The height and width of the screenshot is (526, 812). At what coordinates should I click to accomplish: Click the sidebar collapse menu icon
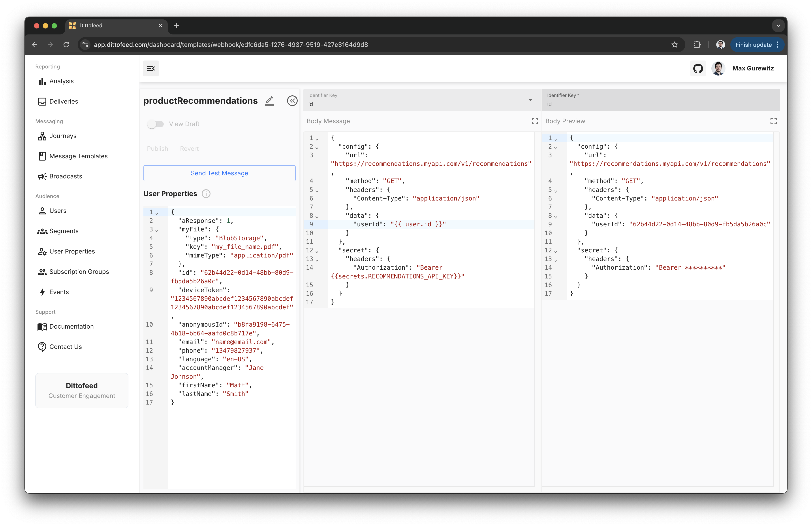pos(151,69)
